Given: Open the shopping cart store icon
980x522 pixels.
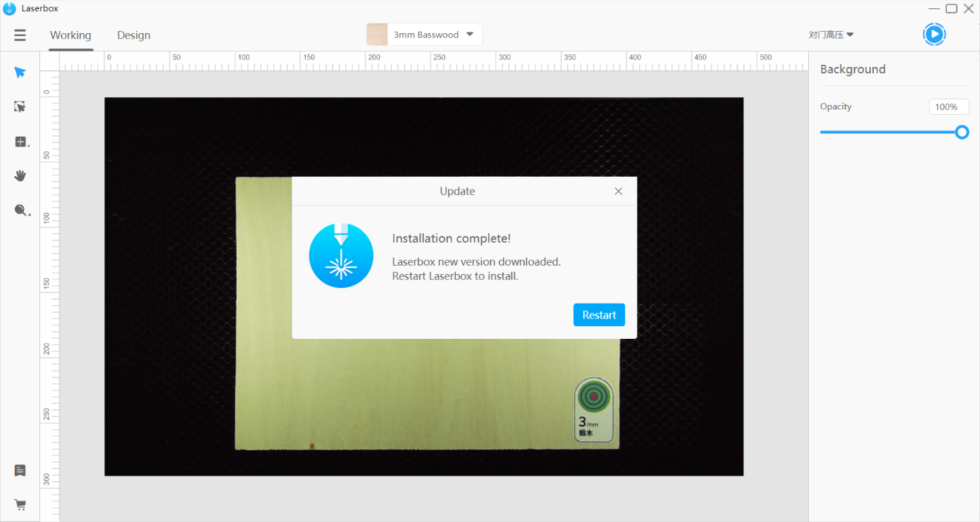Looking at the screenshot, I should [x=20, y=504].
